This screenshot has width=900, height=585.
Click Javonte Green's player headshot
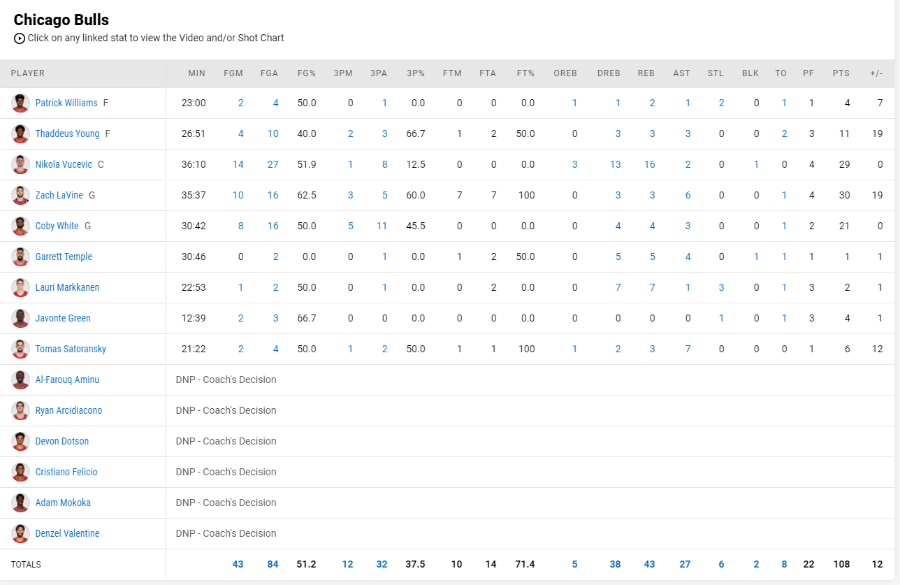coord(20,318)
